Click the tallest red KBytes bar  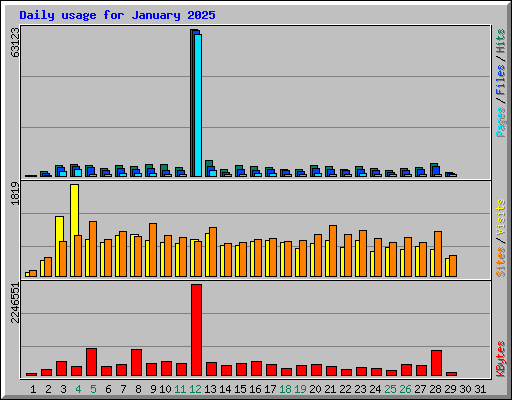tap(196, 330)
